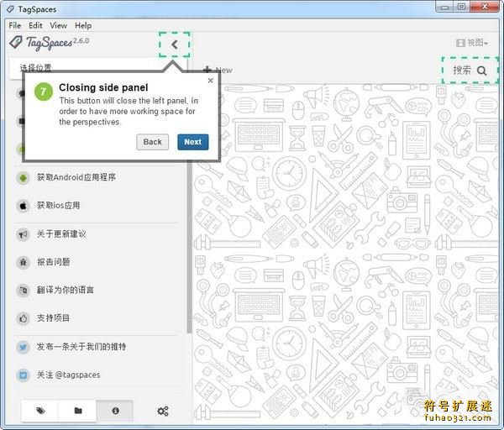Click the translate icon beside 翻译为你的语言
The image size is (504, 430).
coord(24,291)
